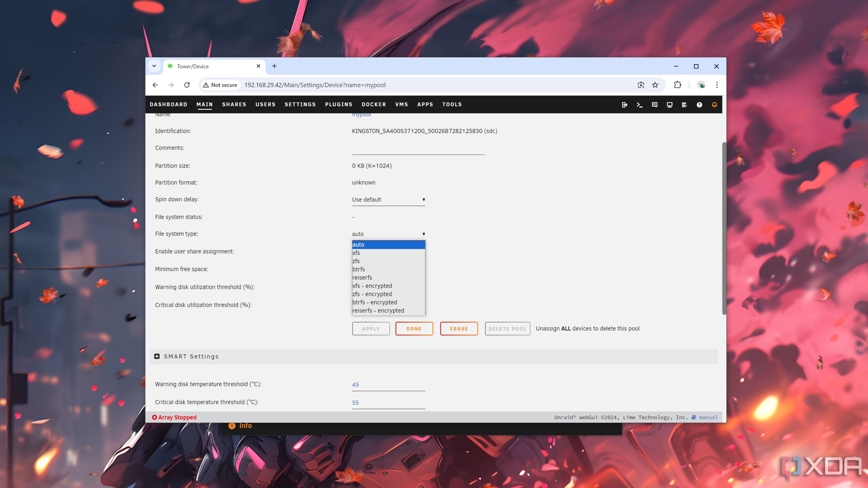Image resolution: width=868 pixels, height=488 pixels.
Task: Click the KINGSTON identification text
Action: [x=425, y=131]
